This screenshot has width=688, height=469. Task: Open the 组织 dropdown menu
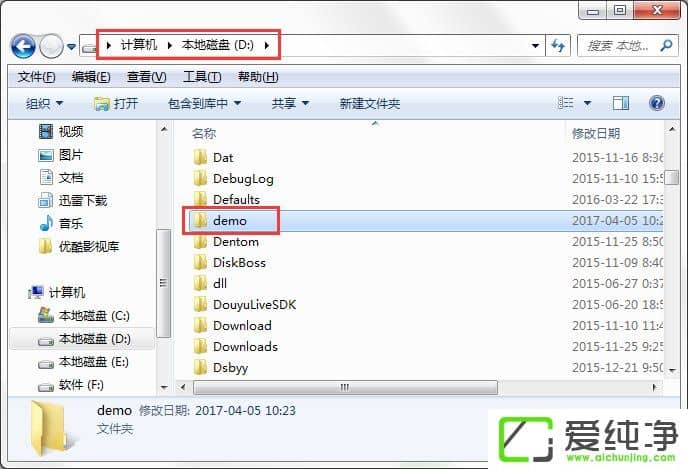tap(44, 104)
